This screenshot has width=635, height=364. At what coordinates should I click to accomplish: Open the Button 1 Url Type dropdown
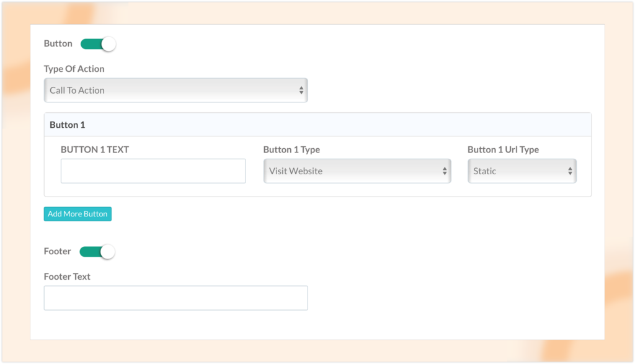[522, 171]
